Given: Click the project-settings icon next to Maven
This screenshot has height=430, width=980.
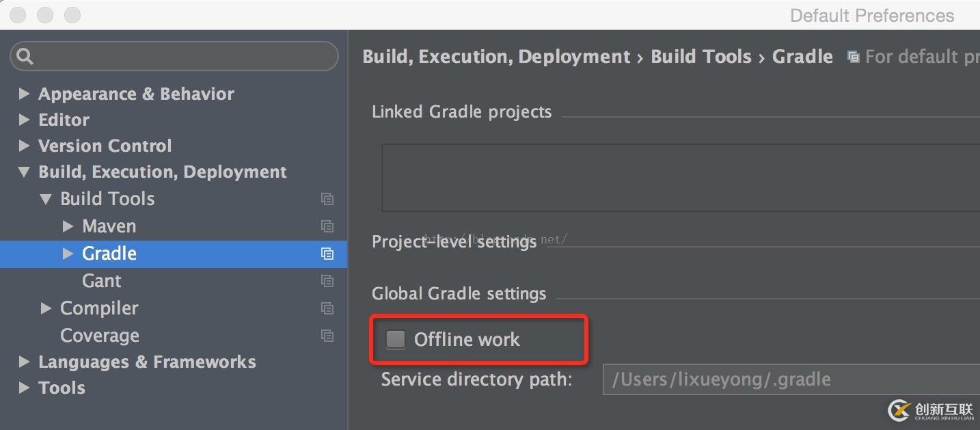Looking at the screenshot, I should [x=327, y=226].
